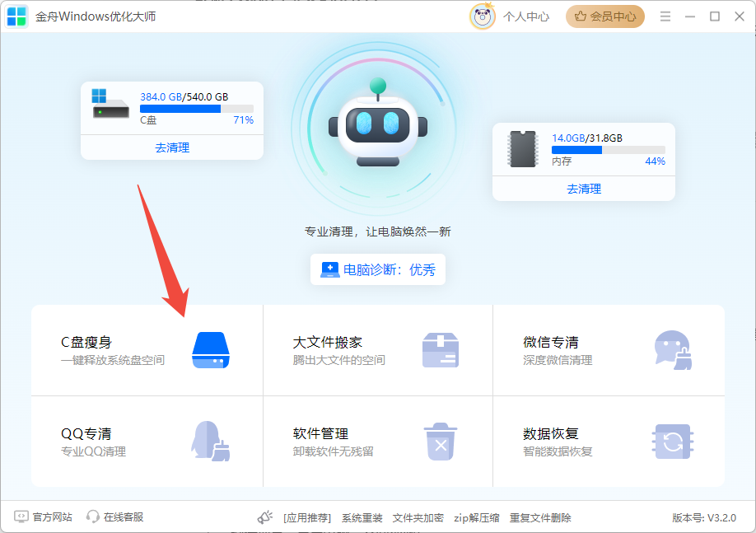756x533 pixels.
Task: Click the 14.0GB/31.8GB text
Action: pyautogui.click(x=587, y=138)
